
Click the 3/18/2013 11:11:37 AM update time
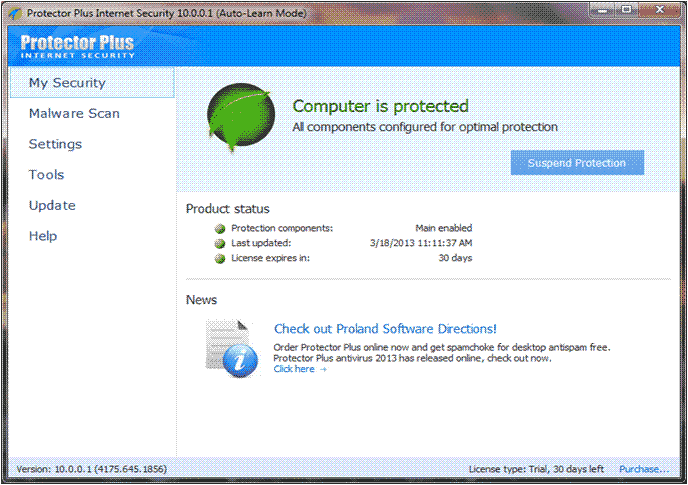[x=421, y=243]
